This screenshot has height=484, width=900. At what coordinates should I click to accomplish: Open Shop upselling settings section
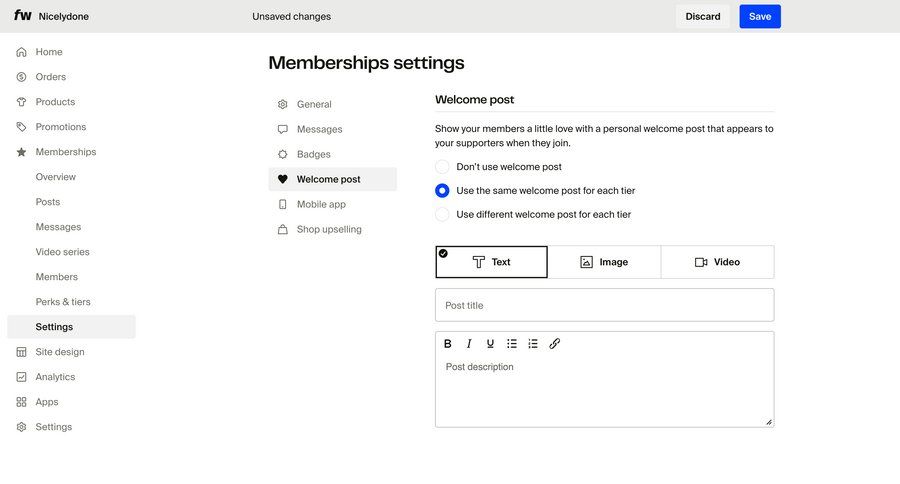(333, 229)
